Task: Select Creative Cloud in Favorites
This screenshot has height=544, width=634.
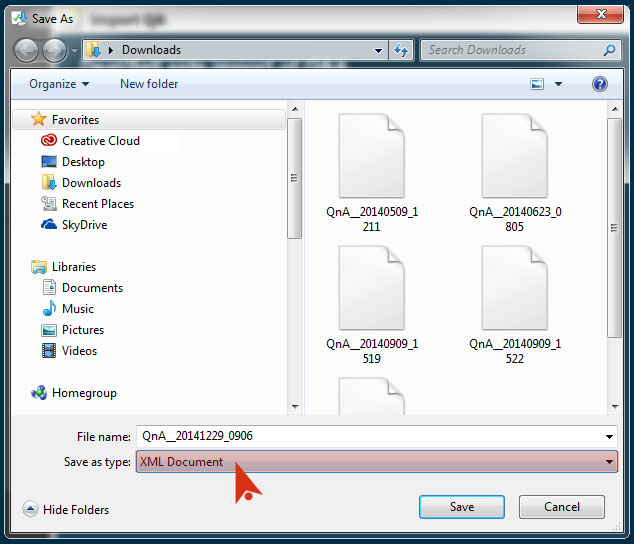Action: pyautogui.click(x=100, y=141)
